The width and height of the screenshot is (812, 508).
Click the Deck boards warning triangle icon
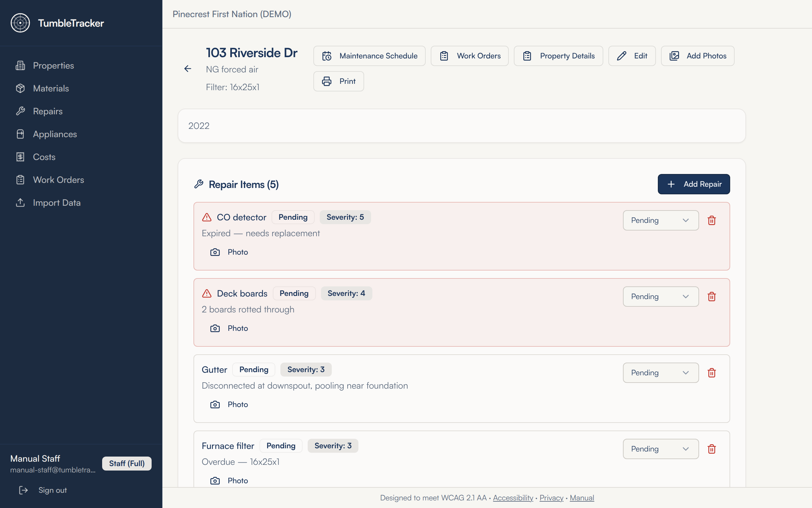[207, 294]
